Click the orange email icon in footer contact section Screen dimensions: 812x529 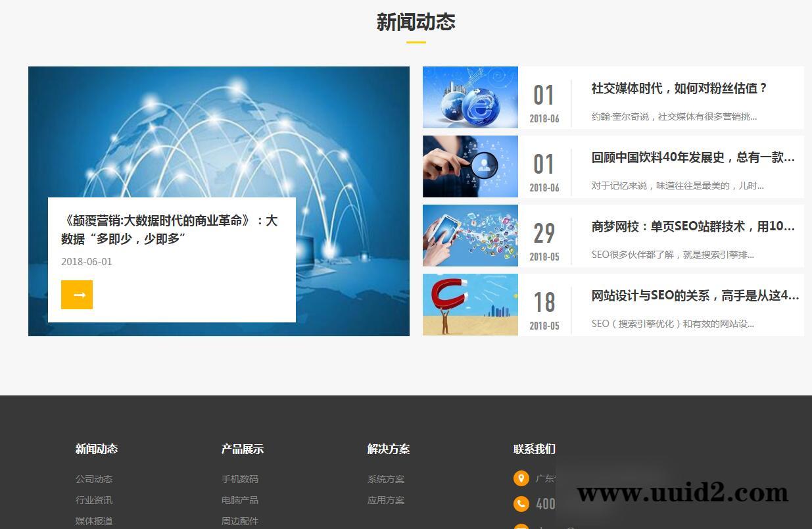[521, 526]
